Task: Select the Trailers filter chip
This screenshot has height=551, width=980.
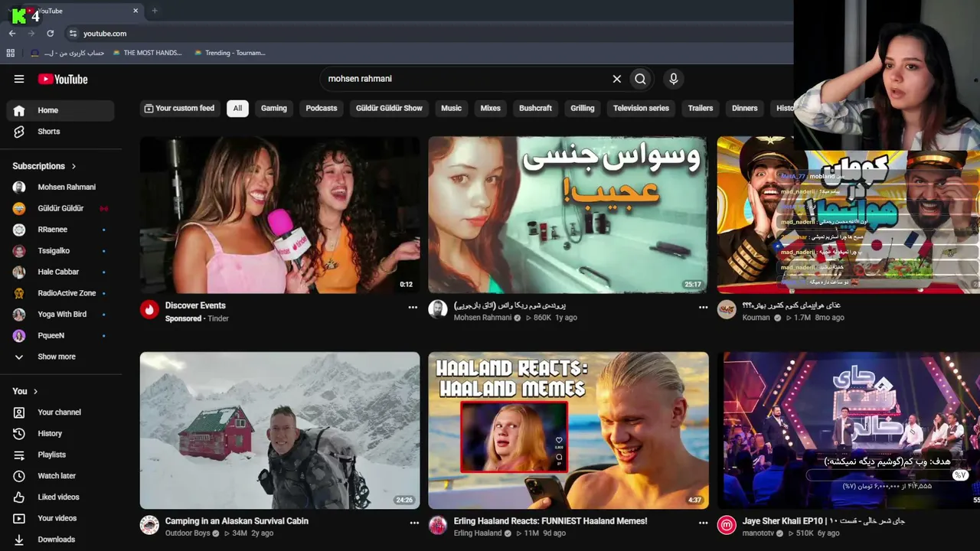Action: coord(700,108)
